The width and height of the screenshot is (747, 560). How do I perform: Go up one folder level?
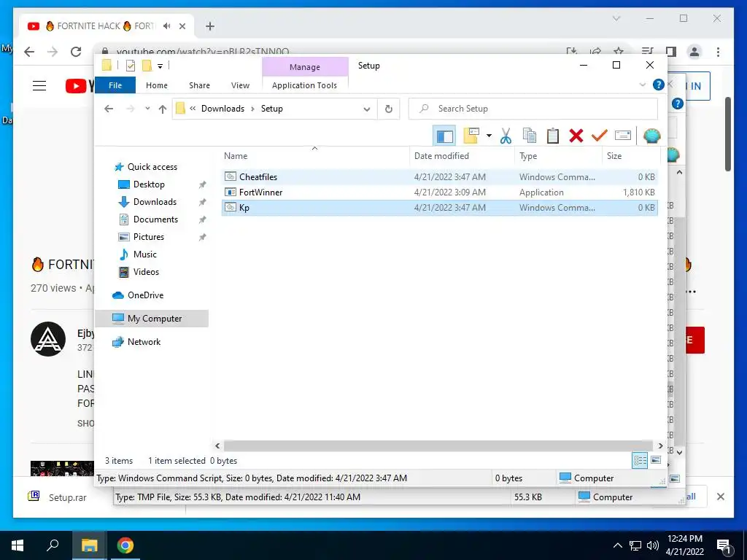tap(163, 109)
